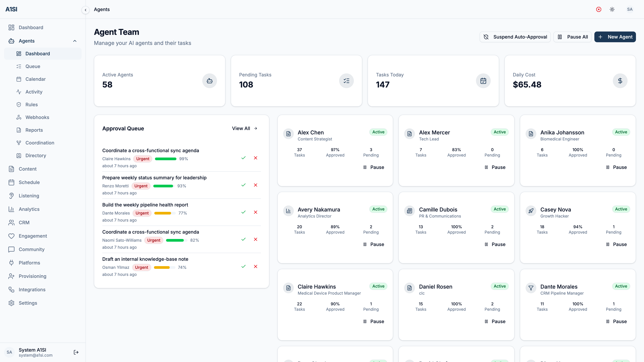Viewport: 644px width, 362px height.
Task: Collapse the Agents sidebar section
Action: tap(42, 41)
